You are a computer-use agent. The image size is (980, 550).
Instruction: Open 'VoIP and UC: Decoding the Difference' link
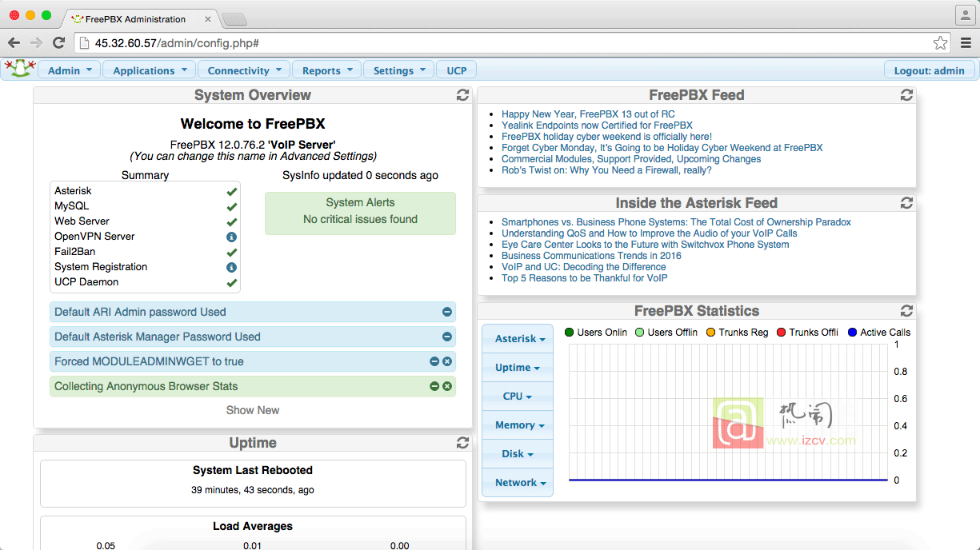[583, 267]
